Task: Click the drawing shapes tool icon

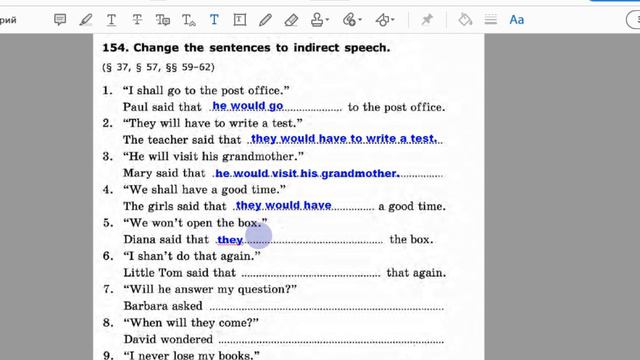Action: (x=382, y=20)
